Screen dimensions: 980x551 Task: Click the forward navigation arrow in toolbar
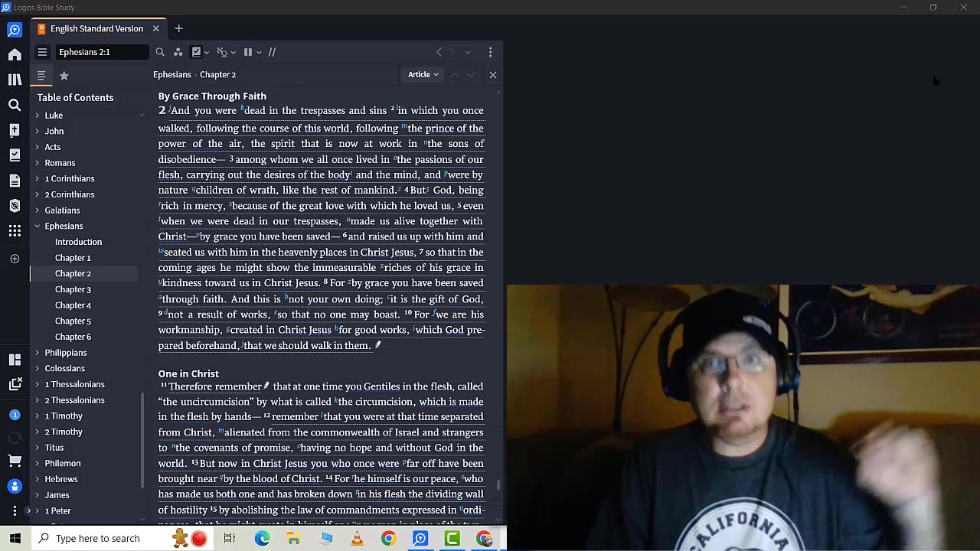(x=452, y=52)
